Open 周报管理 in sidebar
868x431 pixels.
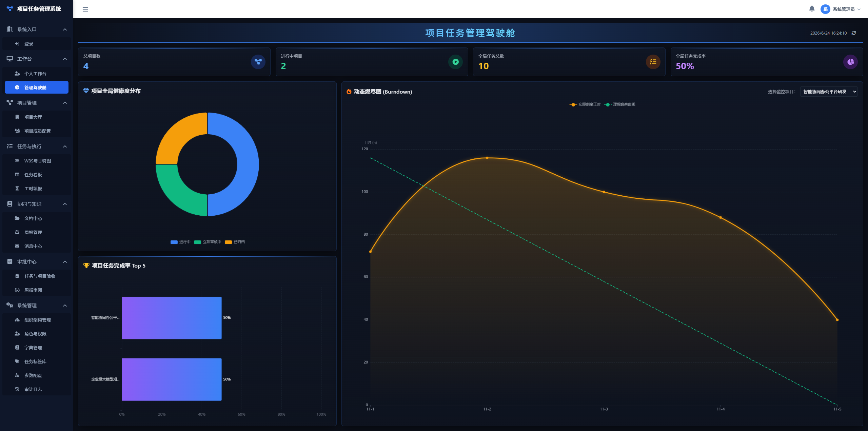coord(37,232)
